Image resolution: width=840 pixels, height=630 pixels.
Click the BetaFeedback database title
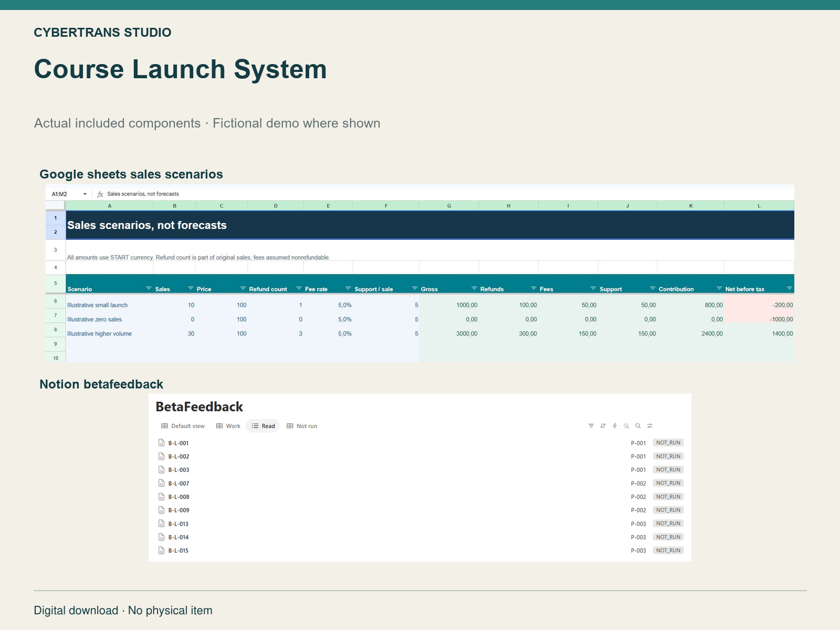pos(199,407)
